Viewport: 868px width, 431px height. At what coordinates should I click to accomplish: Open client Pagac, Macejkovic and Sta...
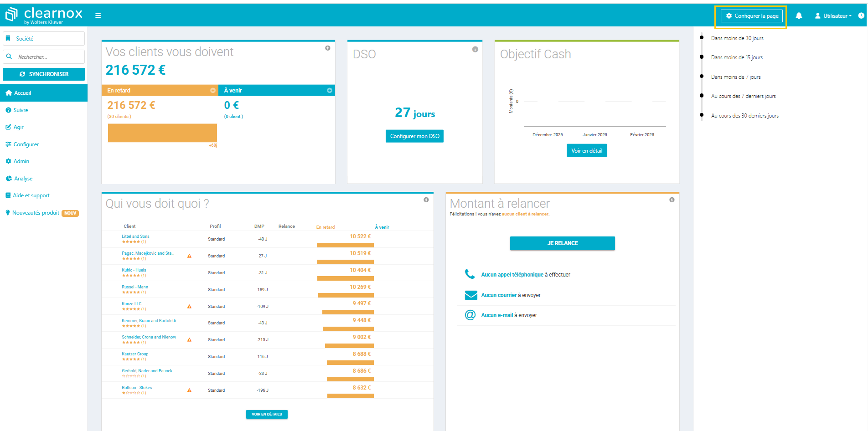(148, 253)
